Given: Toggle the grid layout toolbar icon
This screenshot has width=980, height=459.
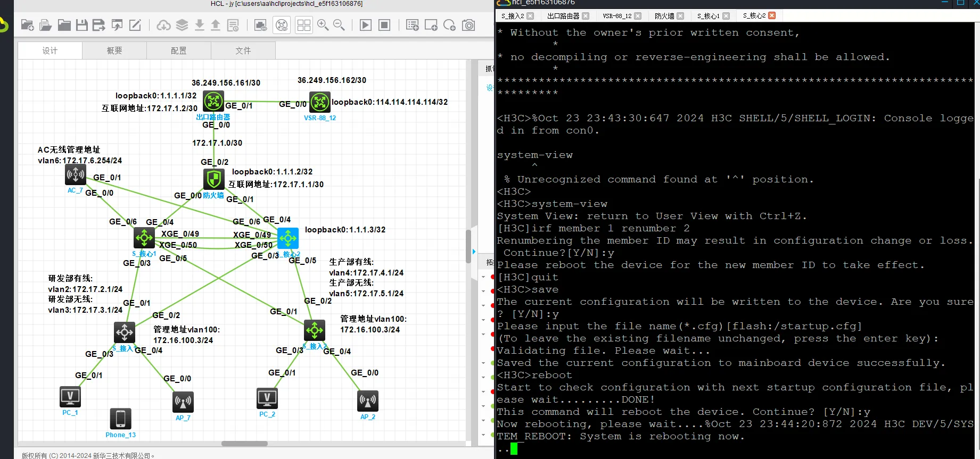Looking at the screenshot, I should coord(304,25).
